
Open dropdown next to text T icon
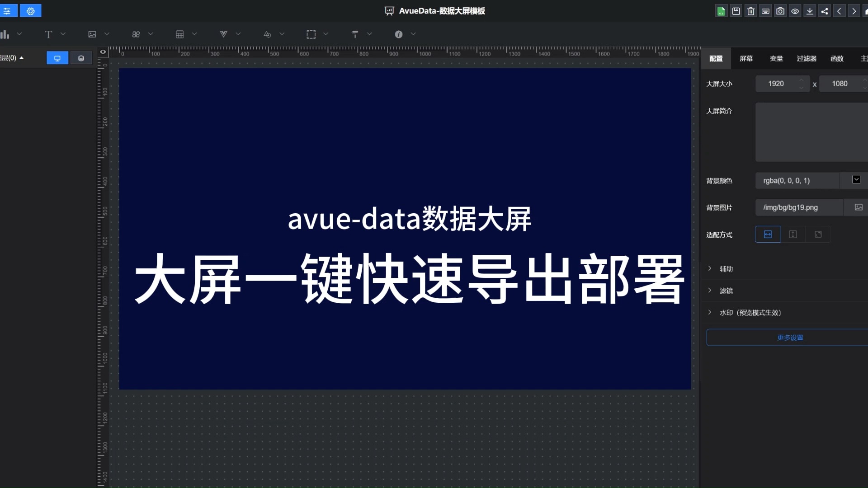tap(63, 34)
